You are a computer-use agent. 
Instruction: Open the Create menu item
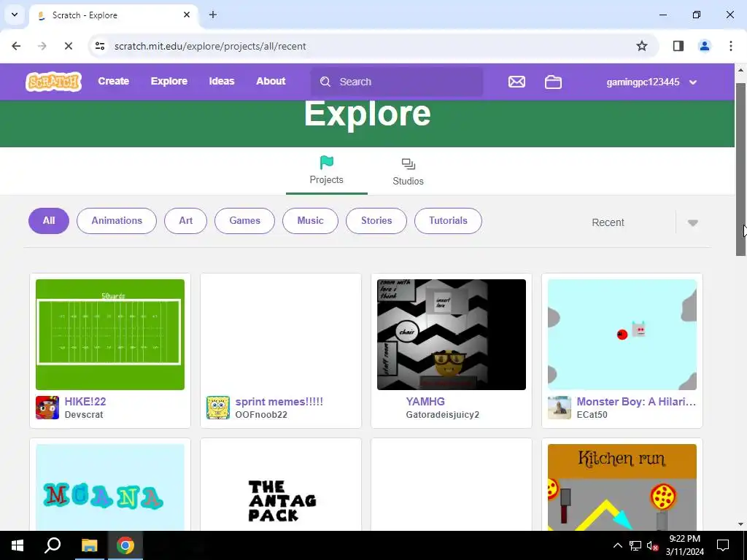pyautogui.click(x=113, y=82)
